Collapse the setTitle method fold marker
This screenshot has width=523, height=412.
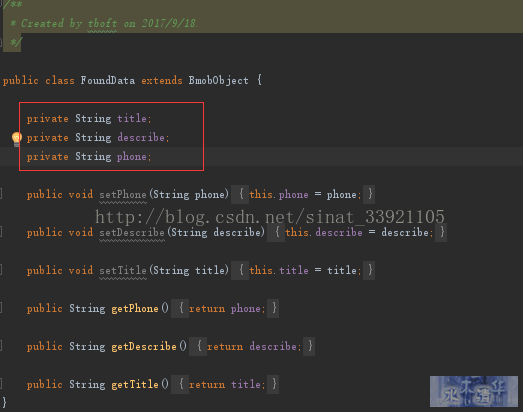1,270
